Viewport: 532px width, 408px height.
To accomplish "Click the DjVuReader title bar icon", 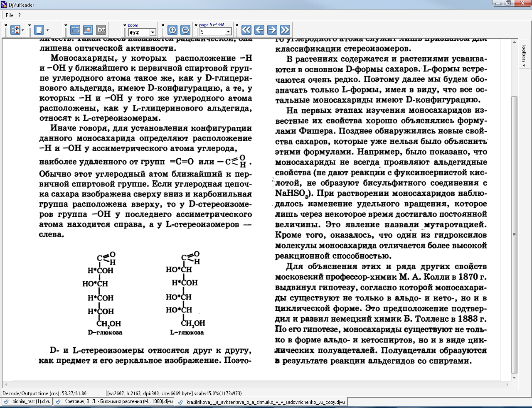I will (x=4, y=5).
